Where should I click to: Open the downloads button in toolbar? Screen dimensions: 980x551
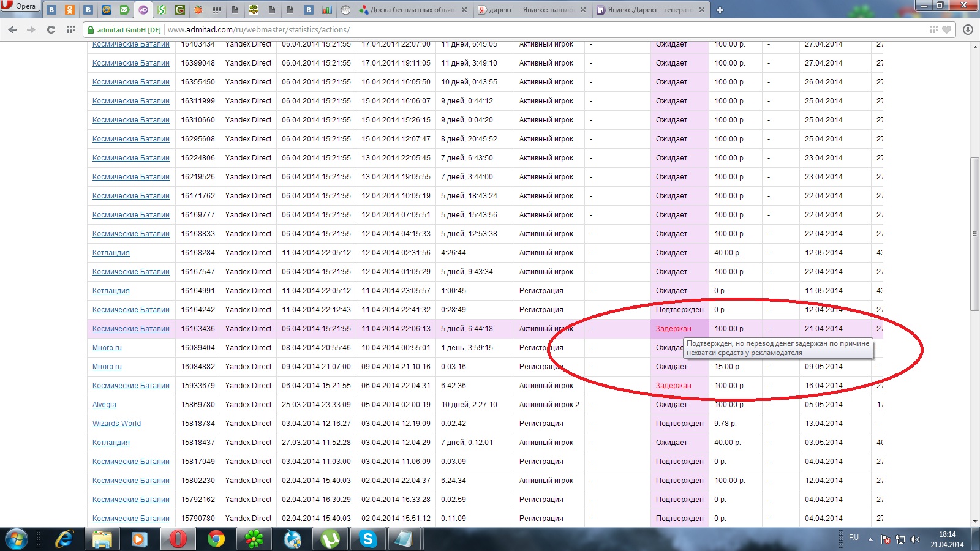pyautogui.click(x=968, y=29)
